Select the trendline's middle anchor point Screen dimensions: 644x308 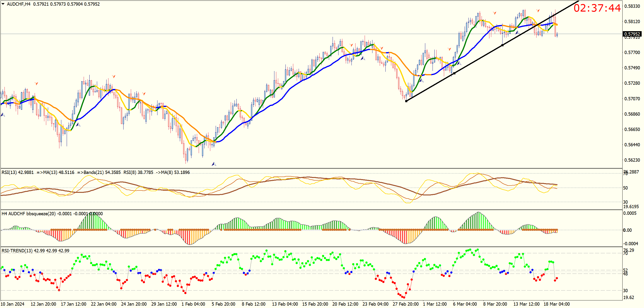(454, 73)
